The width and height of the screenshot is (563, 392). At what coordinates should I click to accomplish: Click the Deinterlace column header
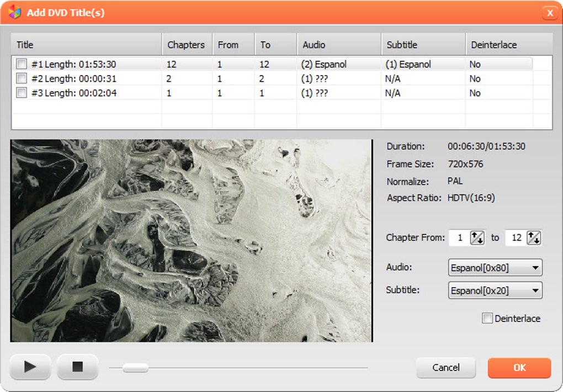click(x=509, y=45)
